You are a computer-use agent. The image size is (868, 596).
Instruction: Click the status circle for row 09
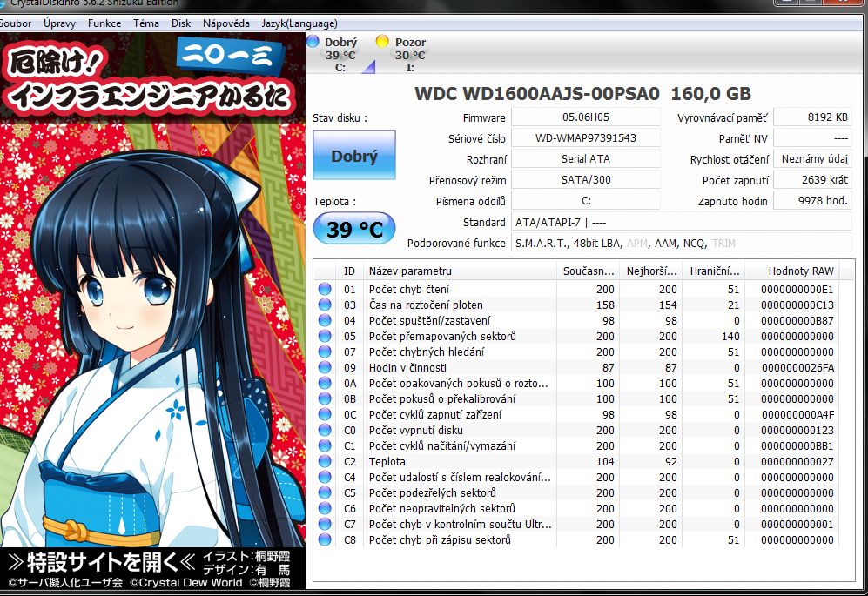325,367
